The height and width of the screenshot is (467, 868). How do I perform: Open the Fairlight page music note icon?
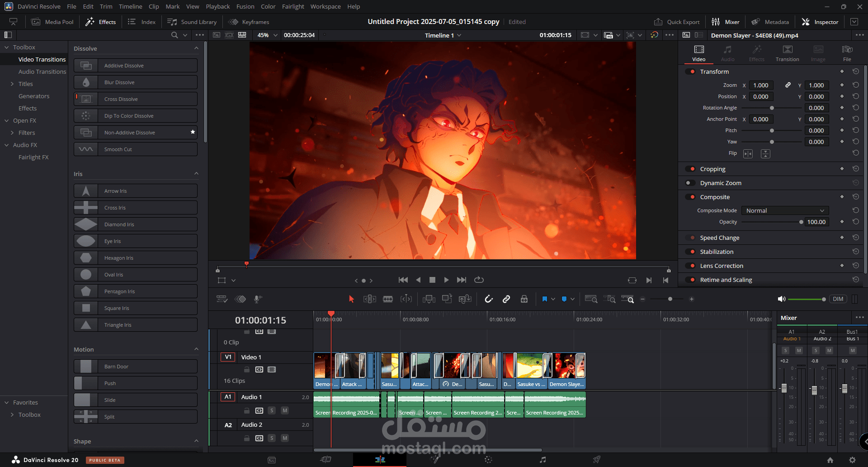[542, 460]
